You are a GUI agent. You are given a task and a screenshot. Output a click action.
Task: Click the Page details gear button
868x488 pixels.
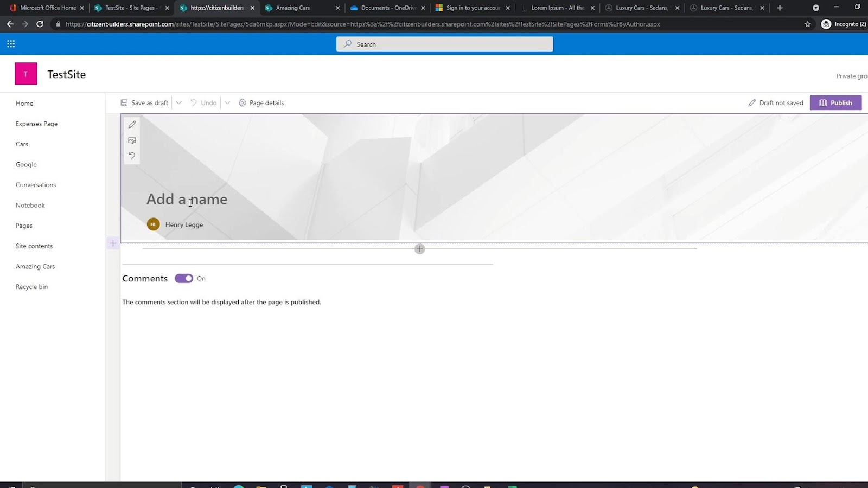261,103
